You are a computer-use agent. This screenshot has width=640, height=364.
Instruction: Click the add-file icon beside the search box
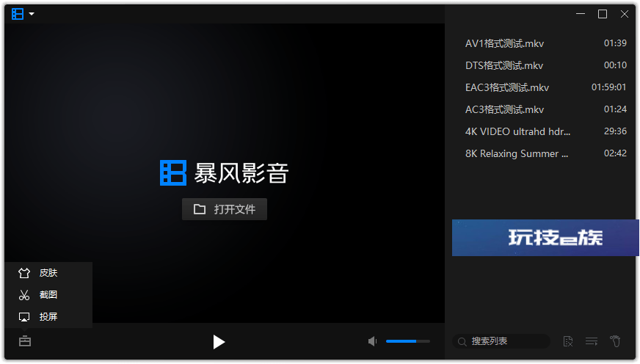(x=568, y=341)
